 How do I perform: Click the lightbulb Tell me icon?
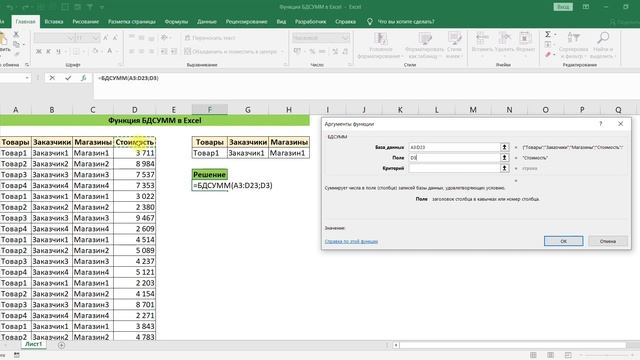coord(369,22)
